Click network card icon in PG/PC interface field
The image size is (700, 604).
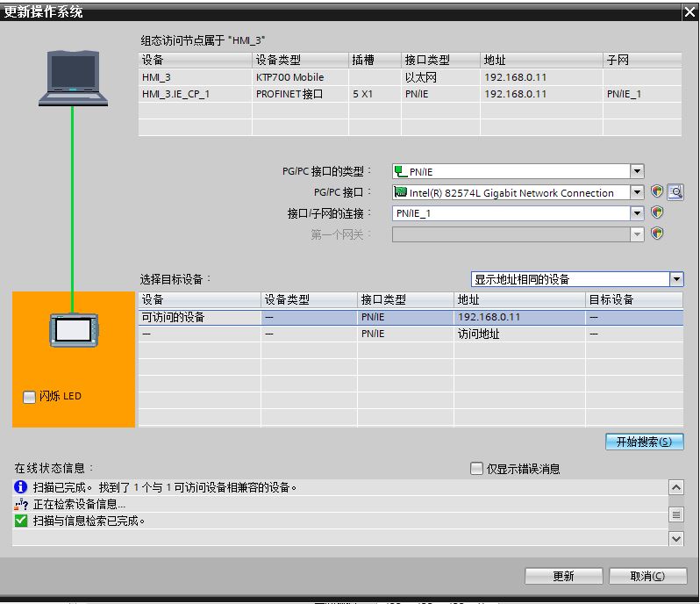[x=401, y=192]
